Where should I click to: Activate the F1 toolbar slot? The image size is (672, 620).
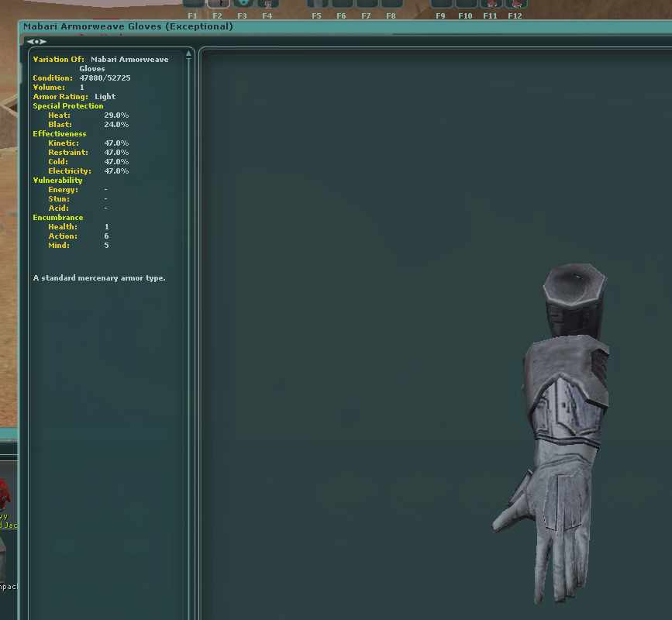click(x=193, y=5)
